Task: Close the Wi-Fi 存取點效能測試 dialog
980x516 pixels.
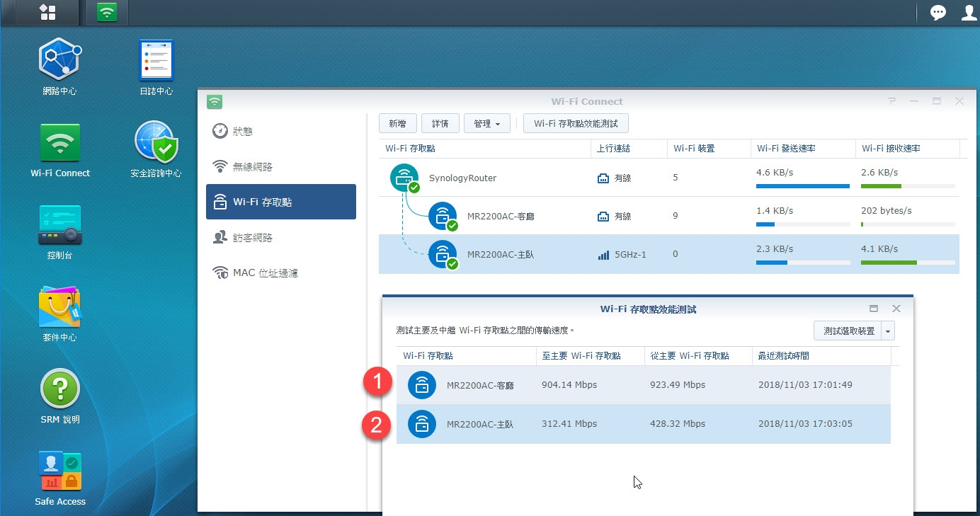Action: click(x=896, y=309)
